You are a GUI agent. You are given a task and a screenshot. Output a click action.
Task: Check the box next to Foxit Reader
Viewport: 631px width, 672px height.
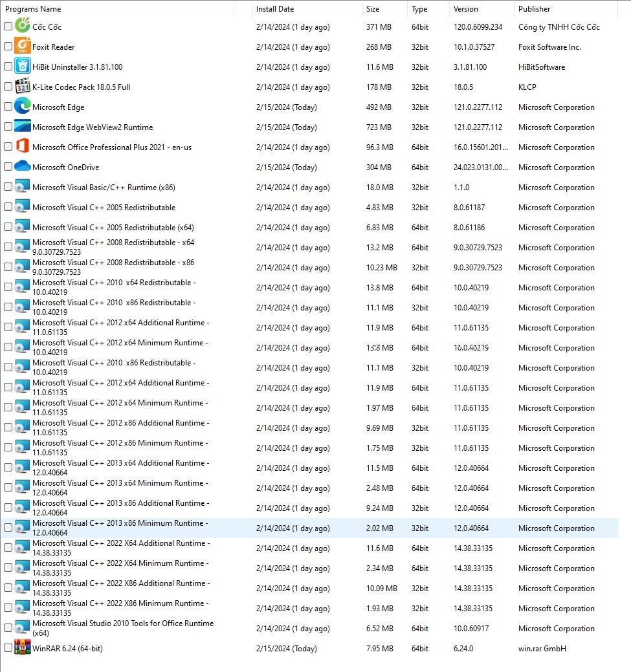click(8, 47)
